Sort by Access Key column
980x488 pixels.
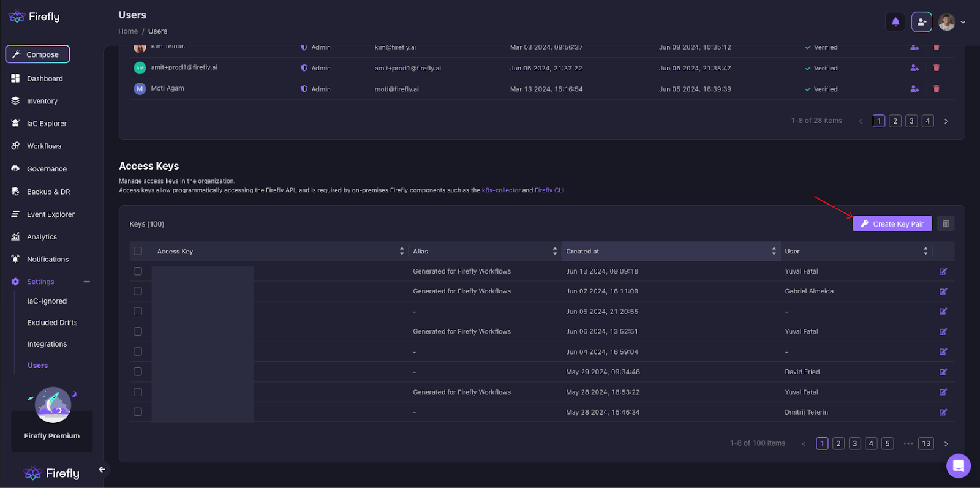402,251
